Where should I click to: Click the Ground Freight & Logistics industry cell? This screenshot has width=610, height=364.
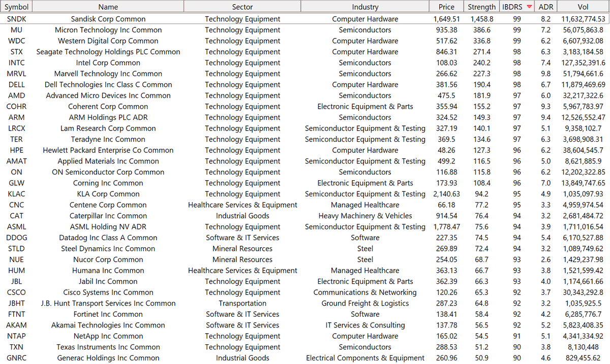[x=365, y=304]
